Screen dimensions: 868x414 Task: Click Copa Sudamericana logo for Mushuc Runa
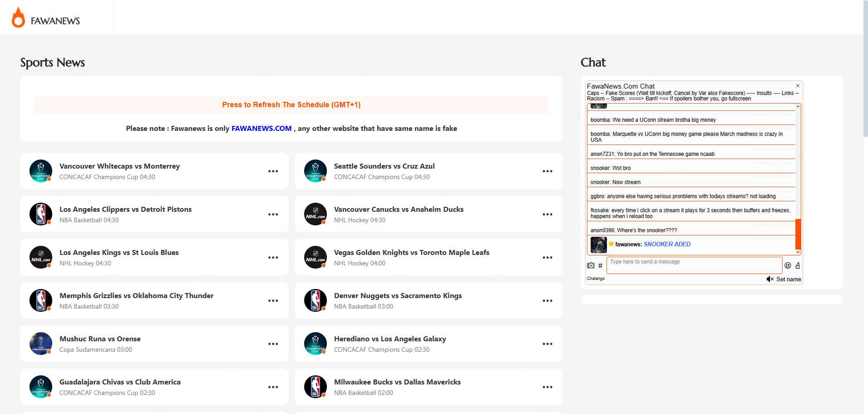40,344
